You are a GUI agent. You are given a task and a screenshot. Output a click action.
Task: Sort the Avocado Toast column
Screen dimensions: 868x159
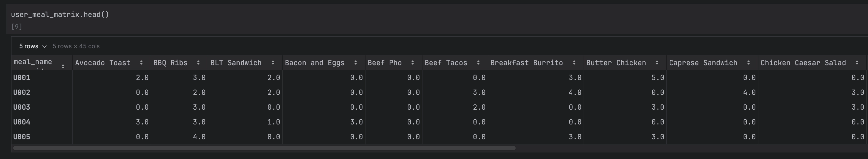point(142,63)
